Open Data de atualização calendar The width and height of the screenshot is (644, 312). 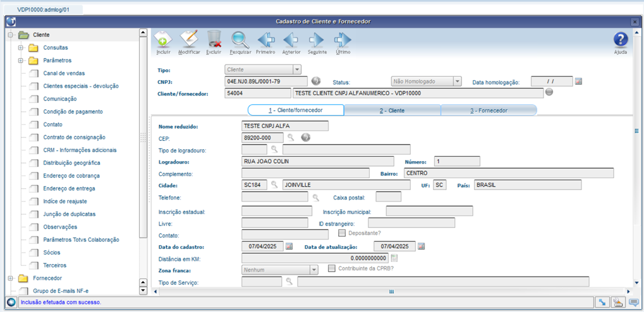pos(421,246)
